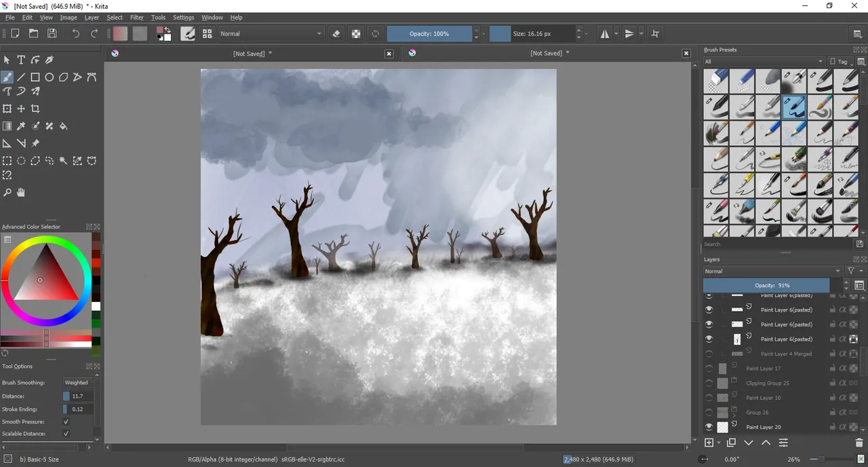
Task: Click the Undo toolbar icon
Action: tap(75, 33)
